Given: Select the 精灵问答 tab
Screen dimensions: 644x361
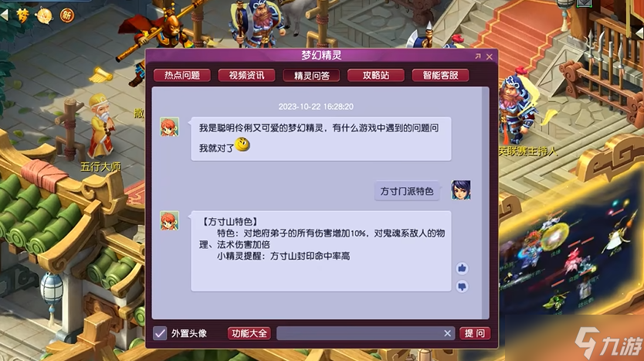Looking at the screenshot, I should [x=311, y=75].
